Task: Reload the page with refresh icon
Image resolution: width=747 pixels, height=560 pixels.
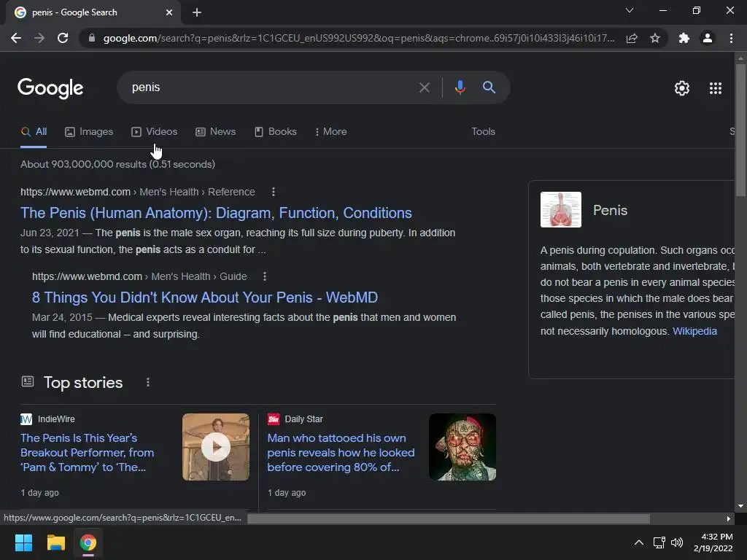Action: [x=63, y=38]
